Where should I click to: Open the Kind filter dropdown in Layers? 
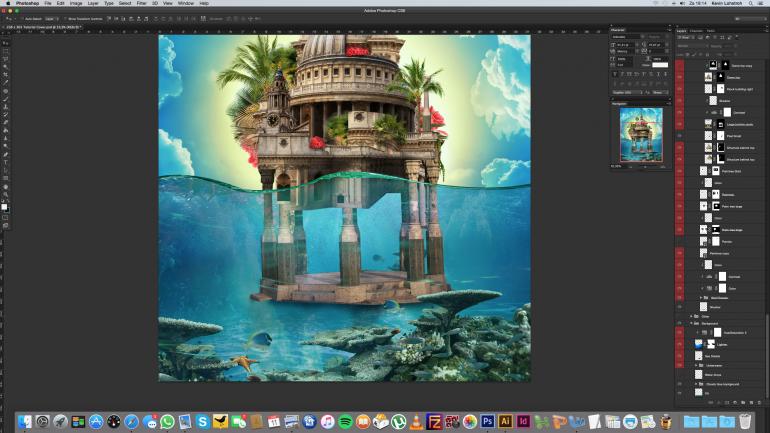pos(686,37)
